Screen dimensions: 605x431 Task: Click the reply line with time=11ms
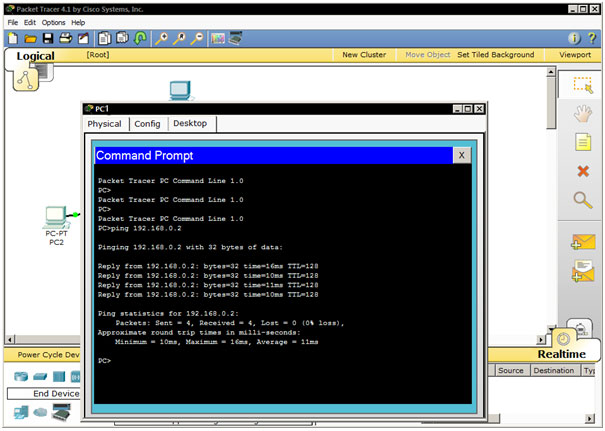tap(208, 285)
